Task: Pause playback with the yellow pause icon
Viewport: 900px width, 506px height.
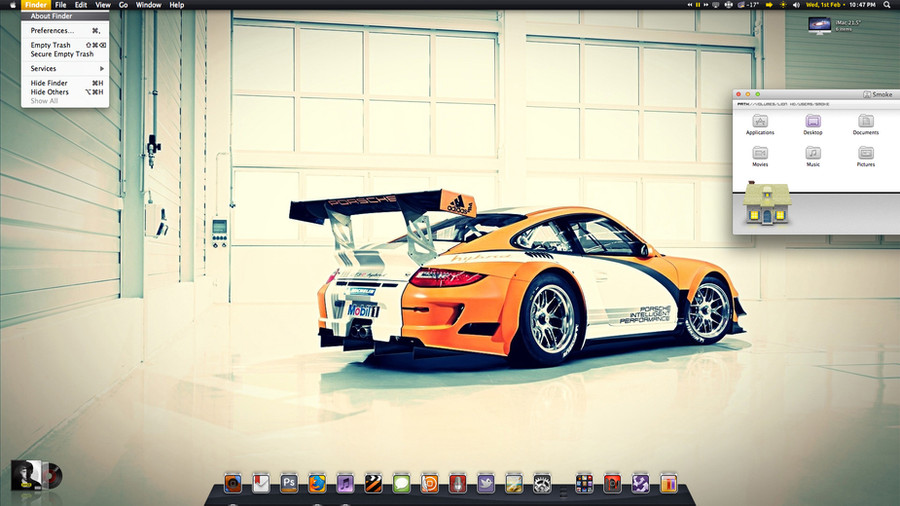Action: click(698, 5)
